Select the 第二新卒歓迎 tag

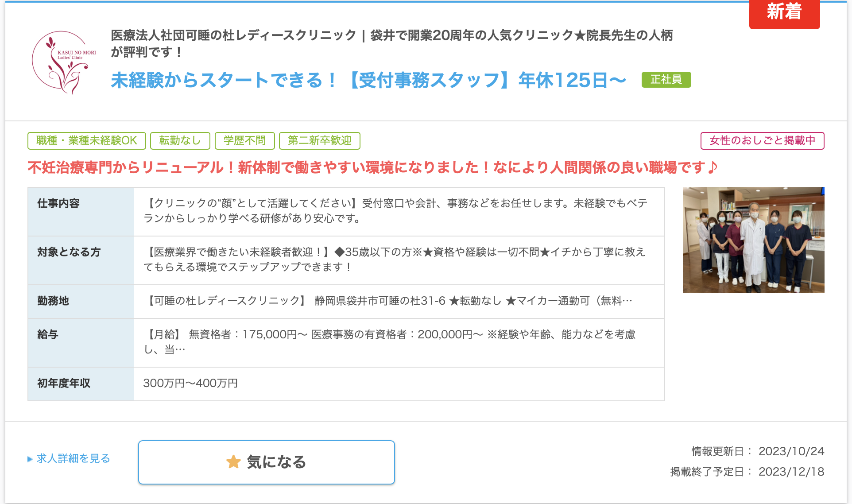[x=319, y=141]
